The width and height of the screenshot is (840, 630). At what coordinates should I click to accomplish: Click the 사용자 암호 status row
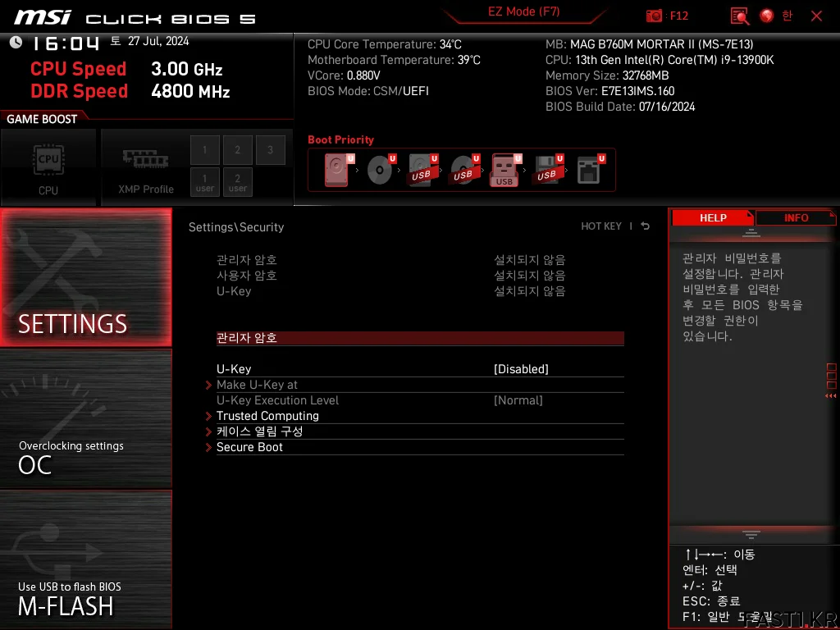pos(391,276)
